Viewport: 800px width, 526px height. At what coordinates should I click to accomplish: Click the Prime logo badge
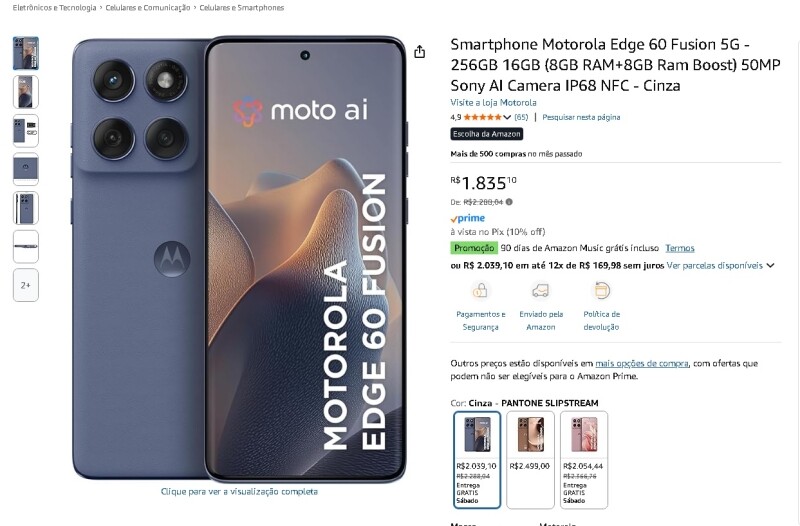468,218
